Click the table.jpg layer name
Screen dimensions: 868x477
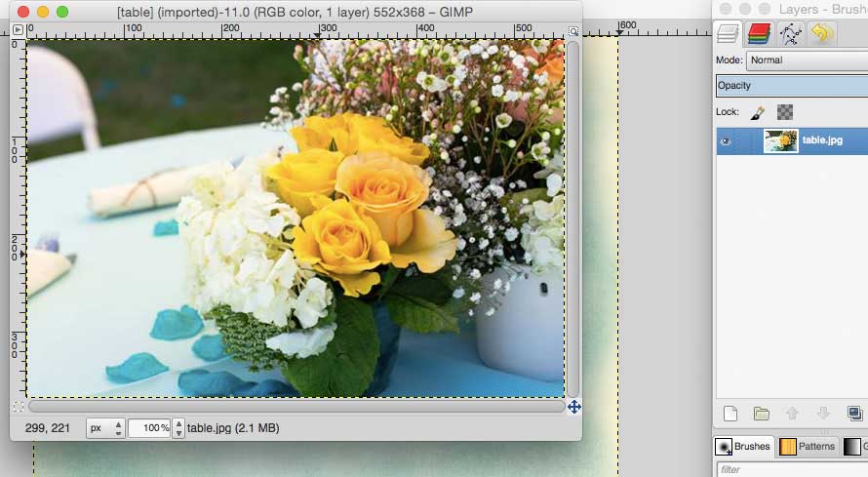click(822, 140)
